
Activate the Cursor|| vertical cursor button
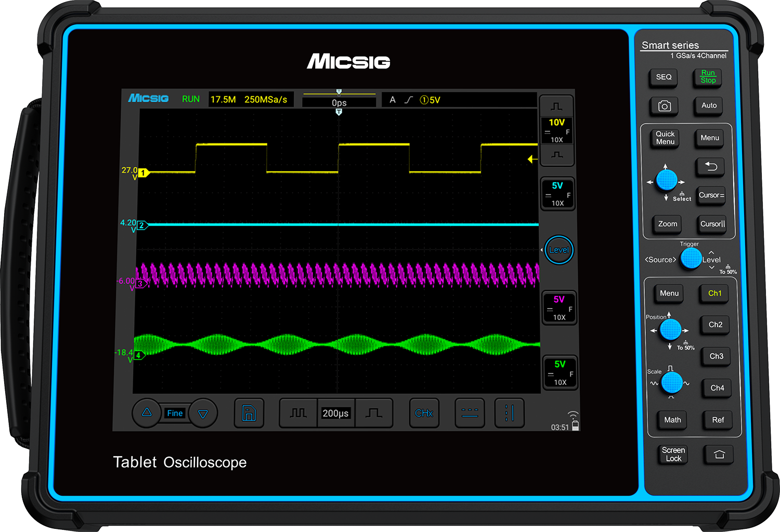[x=712, y=224]
